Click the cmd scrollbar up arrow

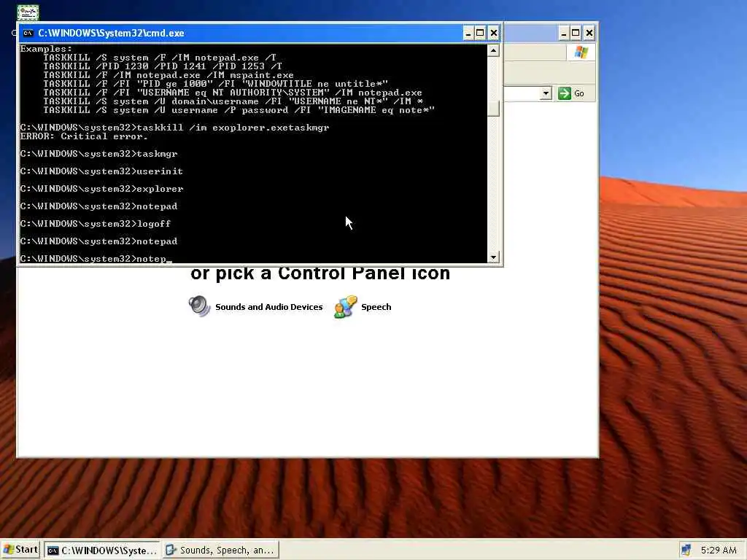493,50
